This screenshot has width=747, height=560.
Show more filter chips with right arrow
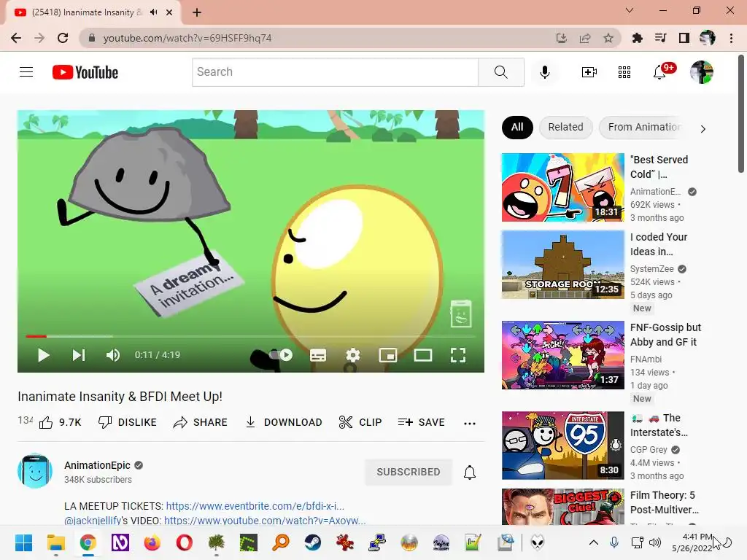click(x=703, y=128)
